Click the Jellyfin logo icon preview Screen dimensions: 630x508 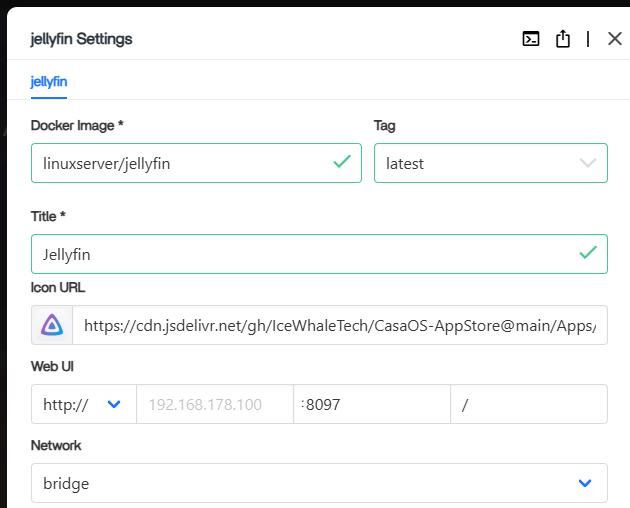click(x=51, y=325)
